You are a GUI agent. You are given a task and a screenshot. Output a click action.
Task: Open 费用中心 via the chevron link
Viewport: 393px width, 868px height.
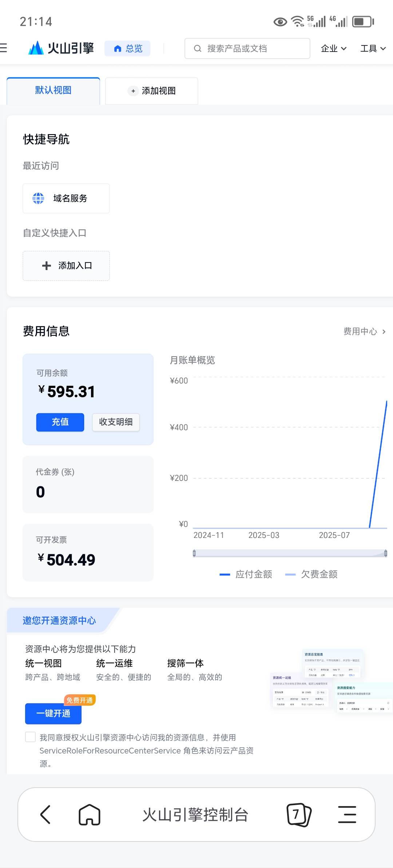point(364,331)
